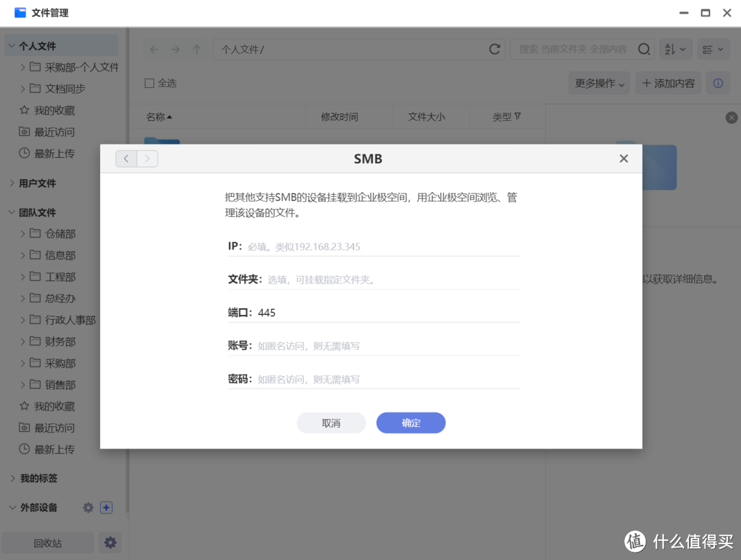Screen dimensions: 741x560
Task: Open the 更多操作 dropdown
Action: point(600,83)
